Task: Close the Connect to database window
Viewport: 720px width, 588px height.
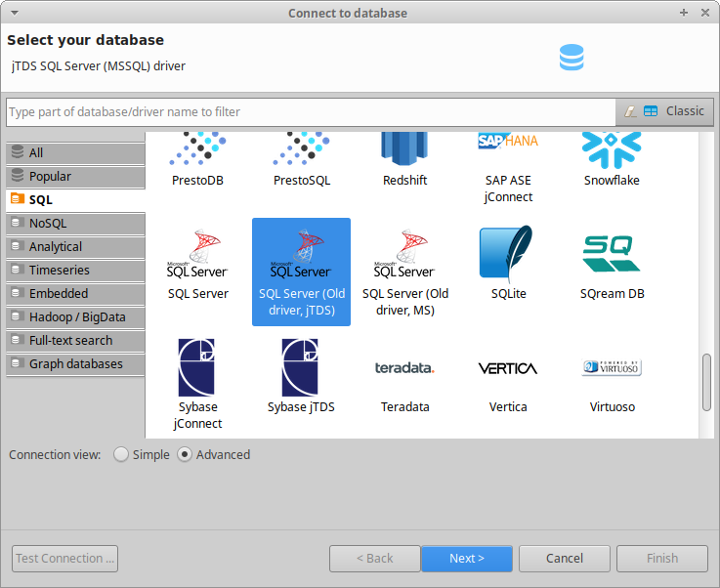Action: 705,13
